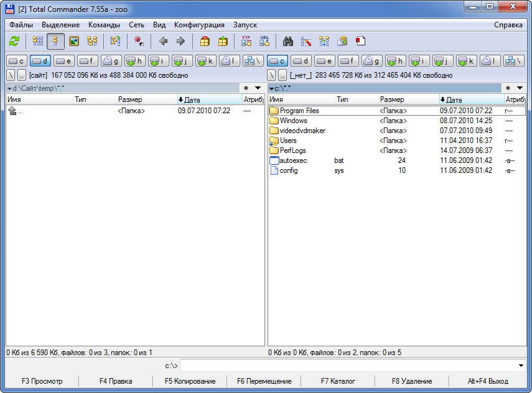532x393 pixels.
Task: Select the Program Files folder
Action: coord(299,111)
